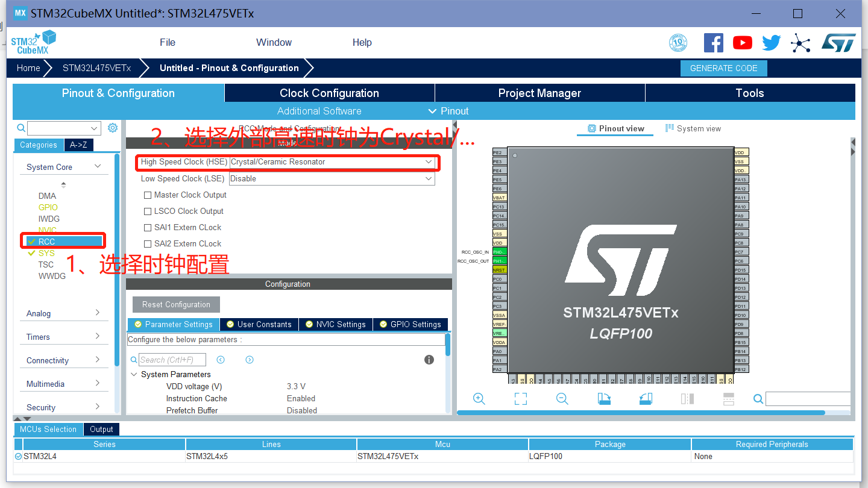Image resolution: width=868 pixels, height=488 pixels.
Task: Switch to the System view tab
Action: [x=693, y=128]
